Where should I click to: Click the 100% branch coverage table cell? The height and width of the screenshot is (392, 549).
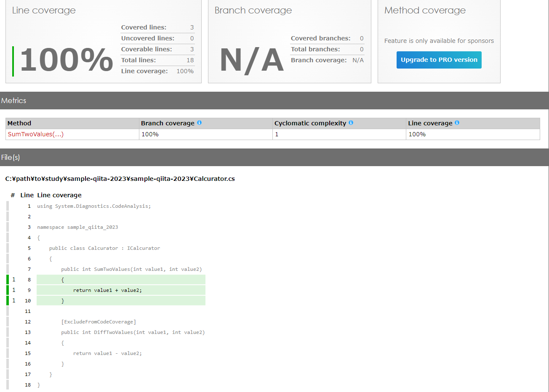click(206, 134)
